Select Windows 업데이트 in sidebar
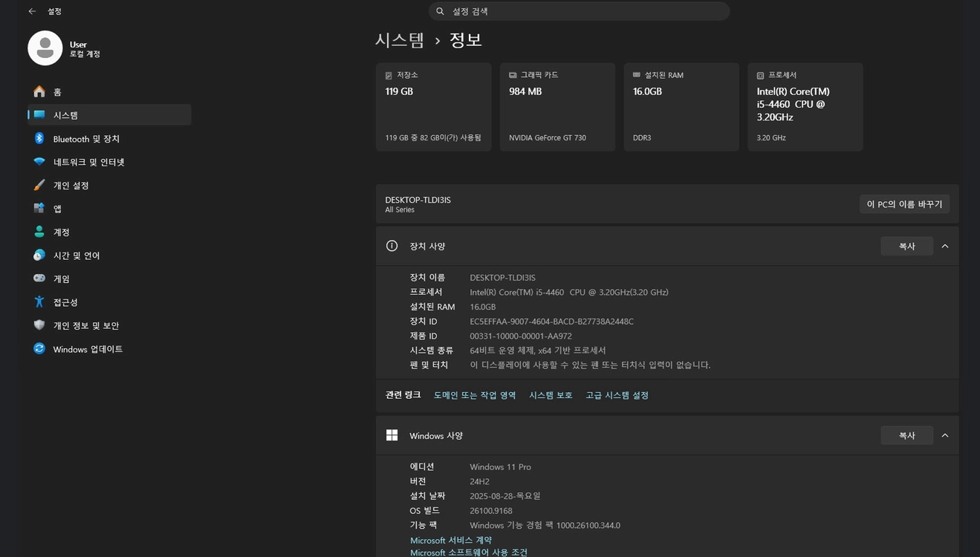This screenshot has height=557, width=980. tap(109, 348)
